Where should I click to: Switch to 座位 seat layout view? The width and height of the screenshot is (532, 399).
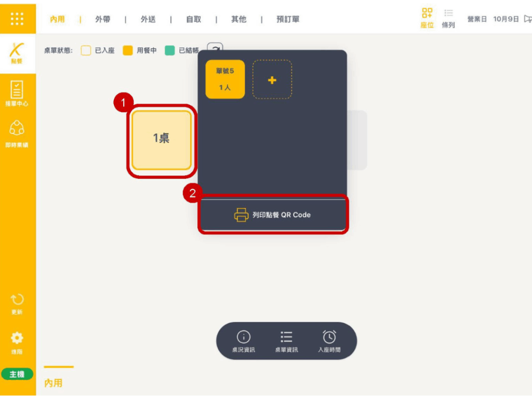(x=427, y=18)
